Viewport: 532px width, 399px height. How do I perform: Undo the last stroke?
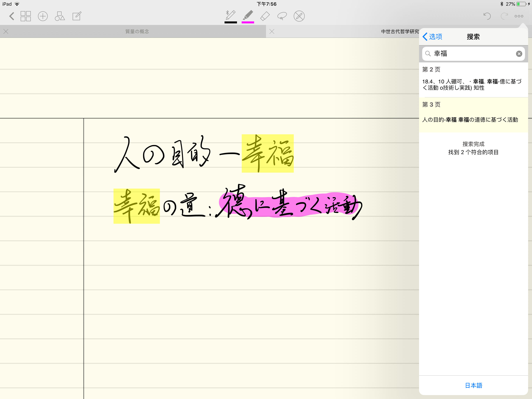point(487,16)
